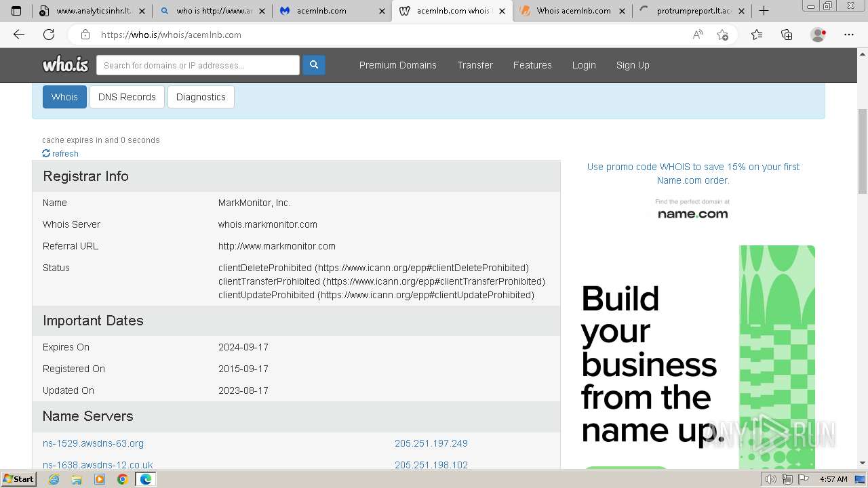Open a new browser tab
Image resolution: width=868 pixels, height=488 pixels.
pyautogui.click(x=764, y=11)
